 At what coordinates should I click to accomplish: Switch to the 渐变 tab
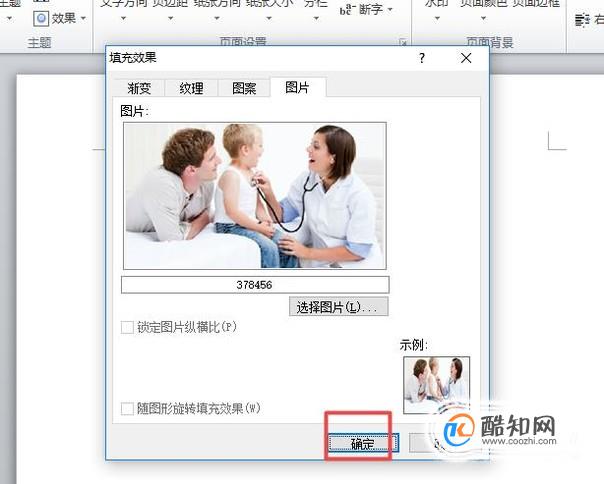coord(139,88)
